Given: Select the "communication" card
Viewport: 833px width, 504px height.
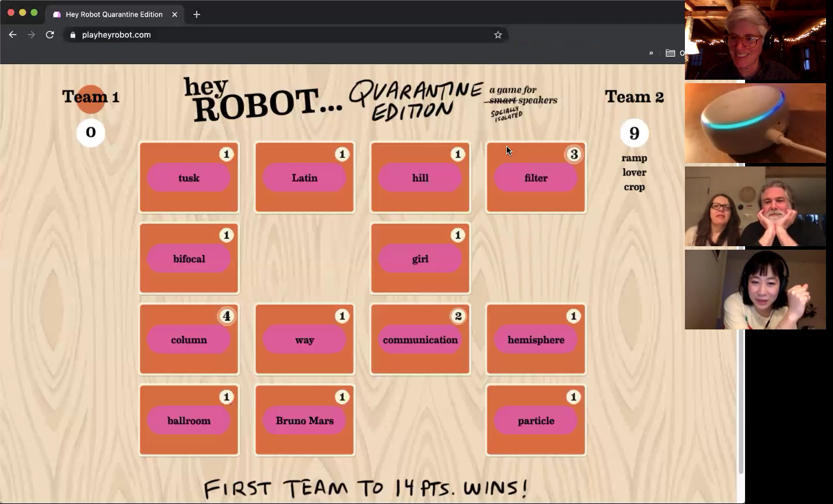Looking at the screenshot, I should click(421, 340).
